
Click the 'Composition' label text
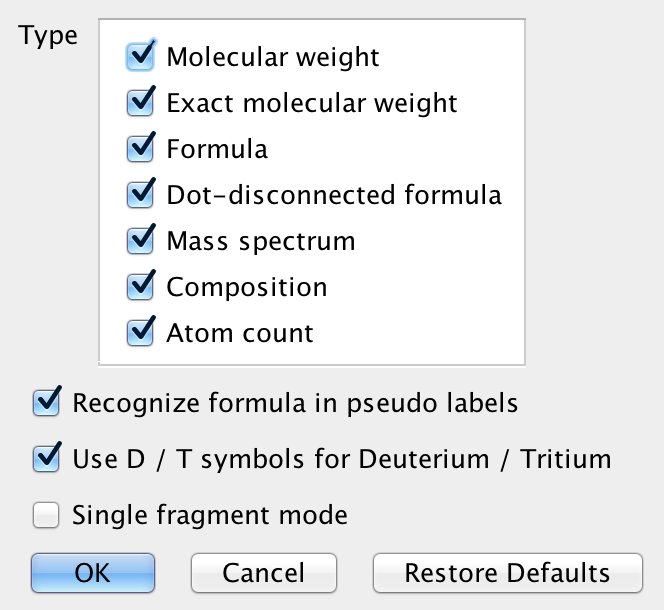tap(247, 287)
